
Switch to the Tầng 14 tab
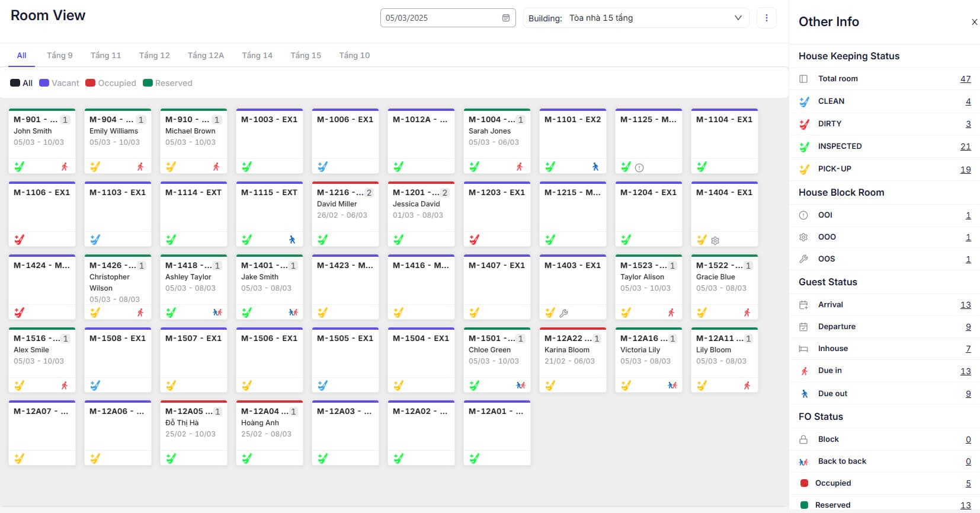pos(257,55)
